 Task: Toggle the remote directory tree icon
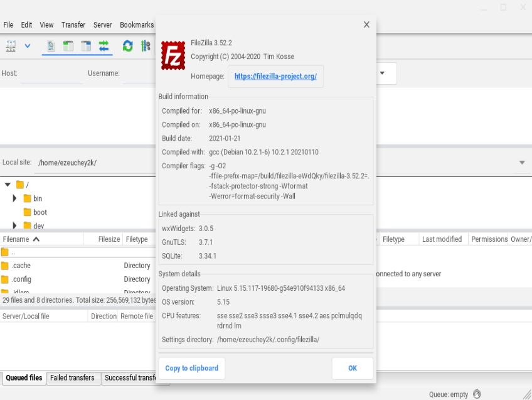[x=86, y=46]
